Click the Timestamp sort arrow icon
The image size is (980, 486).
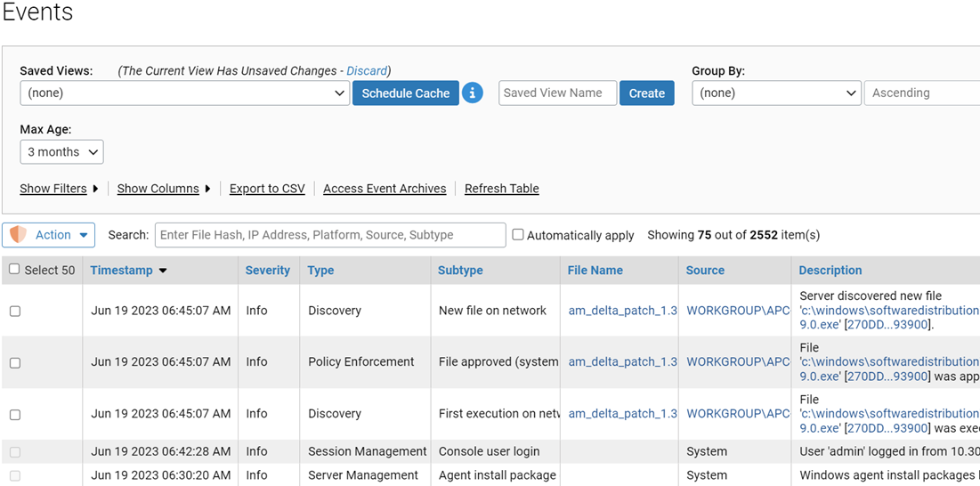(x=163, y=271)
